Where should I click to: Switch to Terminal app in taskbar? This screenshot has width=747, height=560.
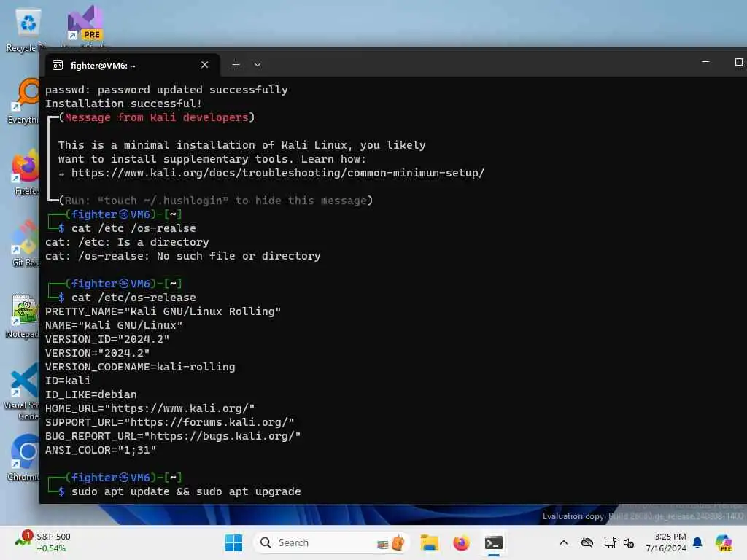tap(494, 542)
